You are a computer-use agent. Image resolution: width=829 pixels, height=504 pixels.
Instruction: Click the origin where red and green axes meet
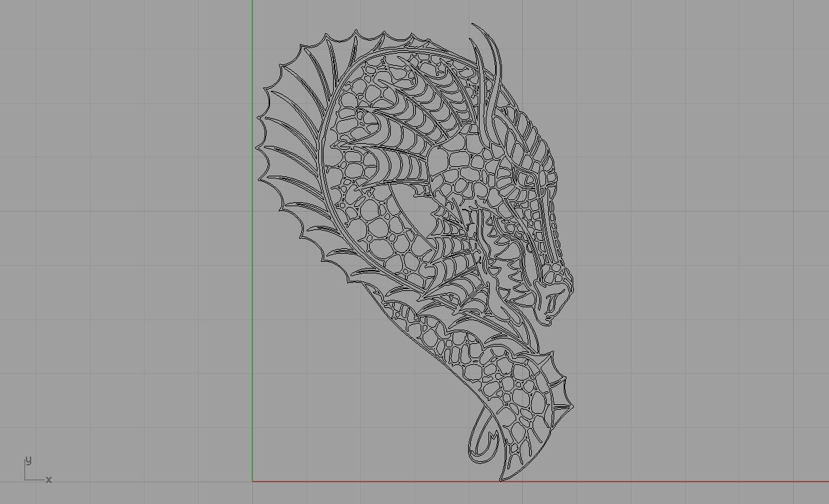(x=252, y=482)
